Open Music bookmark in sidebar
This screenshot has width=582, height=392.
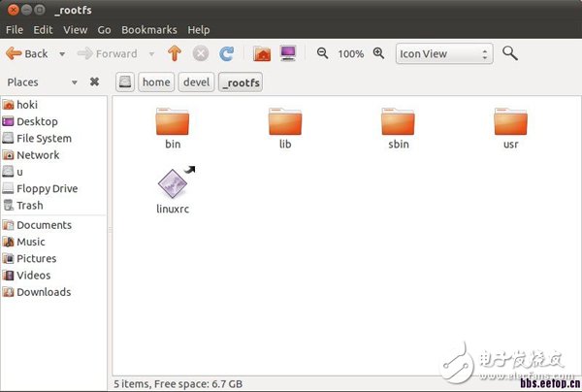pyautogui.click(x=53, y=242)
